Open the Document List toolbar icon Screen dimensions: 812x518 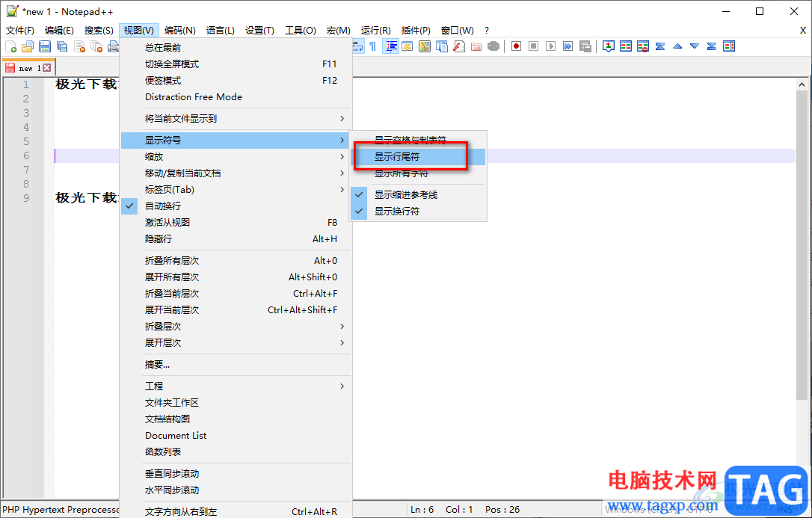(x=442, y=46)
